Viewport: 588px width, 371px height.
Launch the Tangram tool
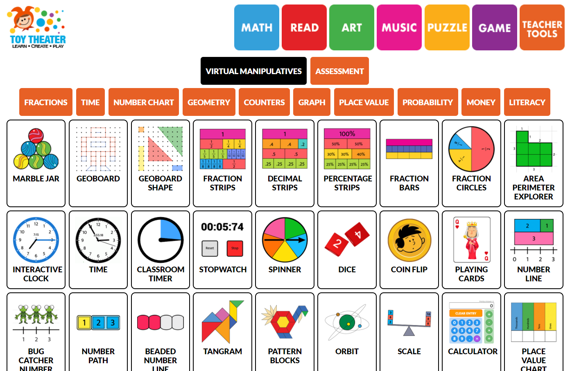[x=222, y=332]
